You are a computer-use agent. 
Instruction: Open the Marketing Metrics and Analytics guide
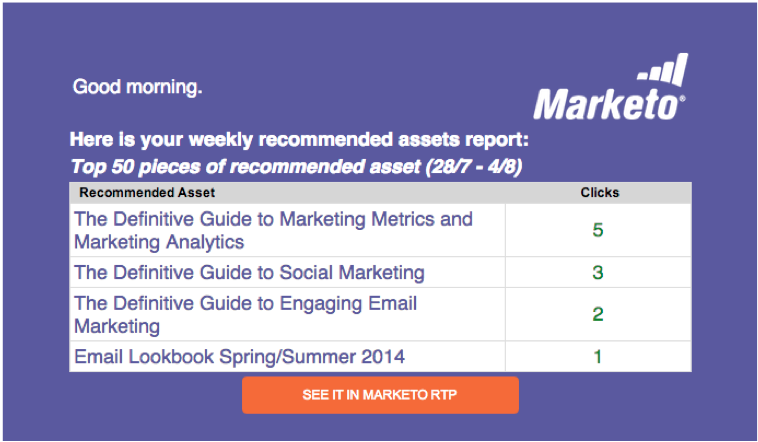pyautogui.click(x=273, y=230)
